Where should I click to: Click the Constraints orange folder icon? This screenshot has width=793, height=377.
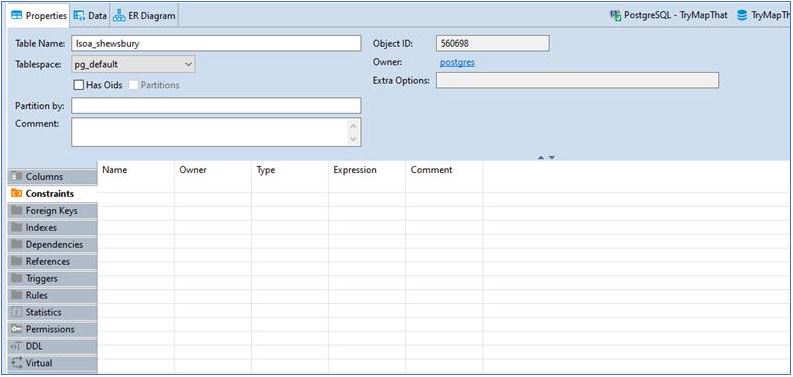(17, 193)
